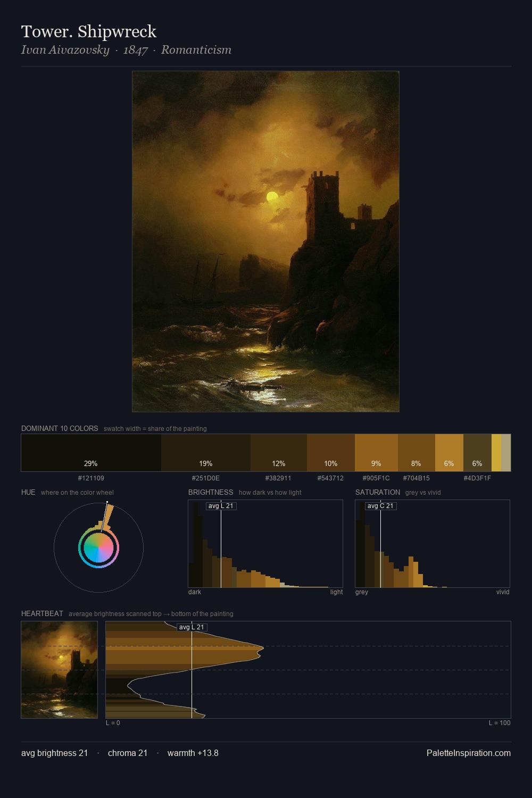The height and width of the screenshot is (798, 532).
Task: Click the avg C 21 saturation label
Action: click(x=380, y=506)
